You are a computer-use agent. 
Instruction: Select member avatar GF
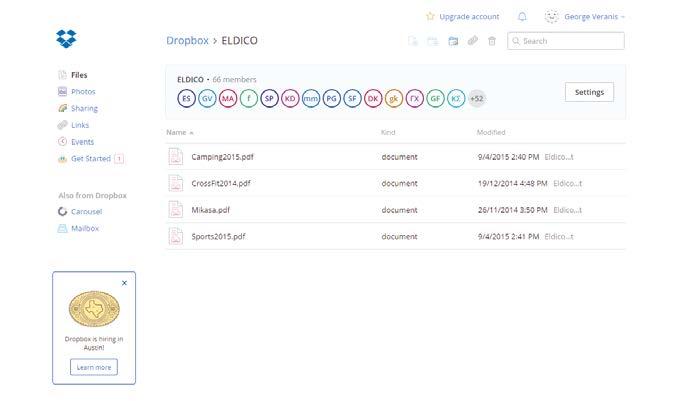(435, 98)
